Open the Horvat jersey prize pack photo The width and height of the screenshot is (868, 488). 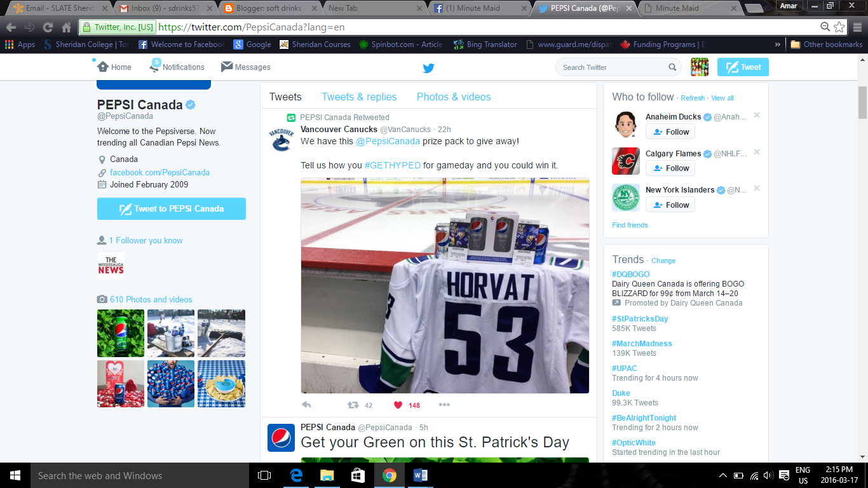coord(445,285)
